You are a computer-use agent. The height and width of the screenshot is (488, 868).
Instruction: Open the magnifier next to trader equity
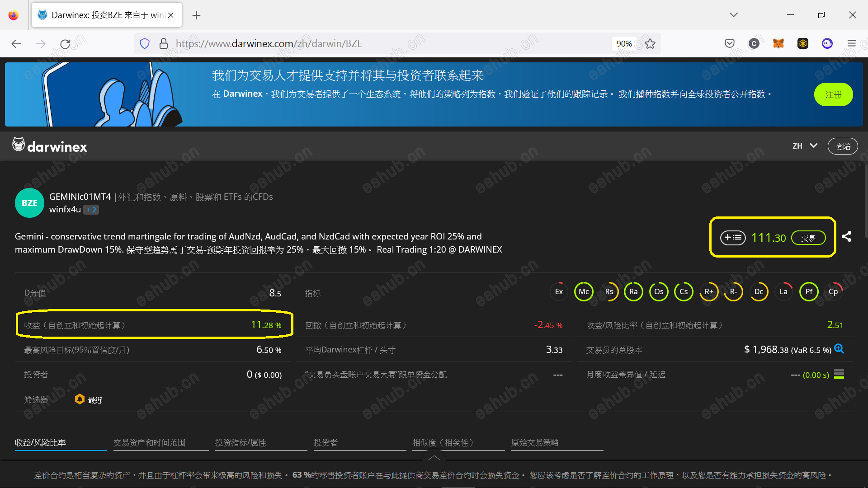(839, 349)
